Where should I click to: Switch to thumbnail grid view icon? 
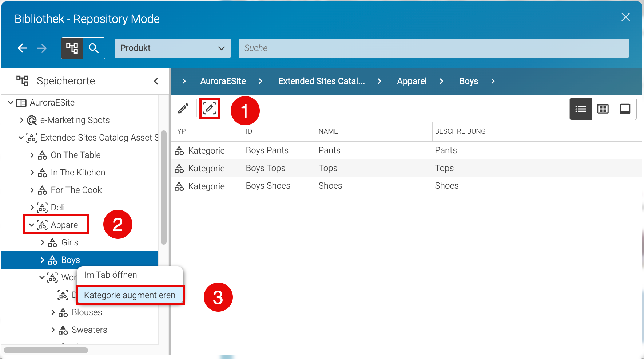pos(603,109)
